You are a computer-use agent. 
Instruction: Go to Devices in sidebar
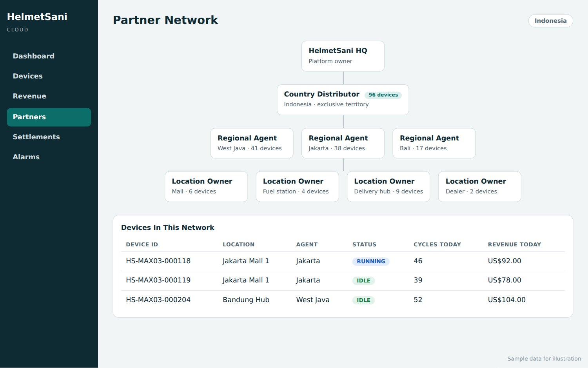coord(49,76)
